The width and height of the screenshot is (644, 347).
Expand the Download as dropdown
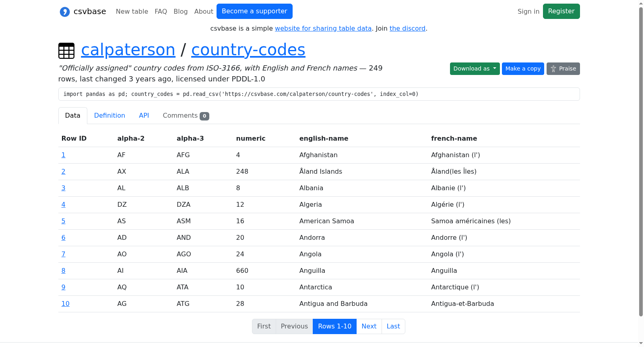[475, 69]
